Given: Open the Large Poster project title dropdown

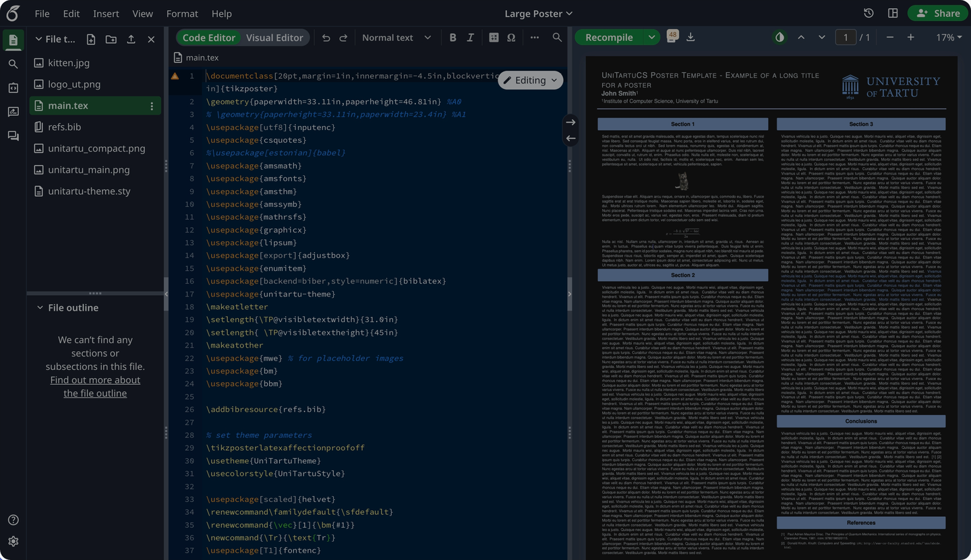Looking at the screenshot, I should click(x=538, y=13).
